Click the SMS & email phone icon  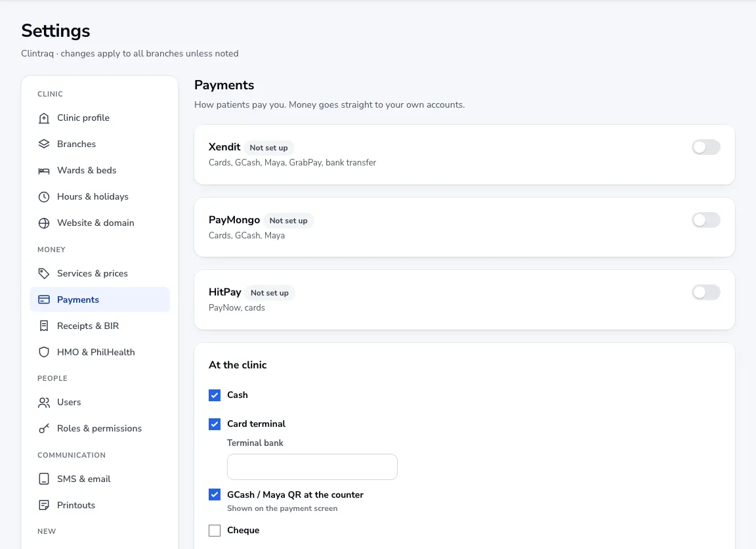point(44,479)
